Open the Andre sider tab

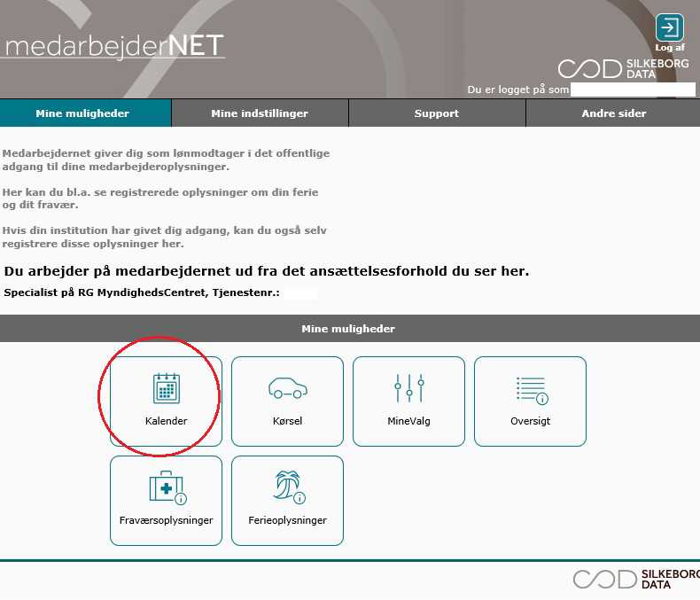tap(613, 113)
